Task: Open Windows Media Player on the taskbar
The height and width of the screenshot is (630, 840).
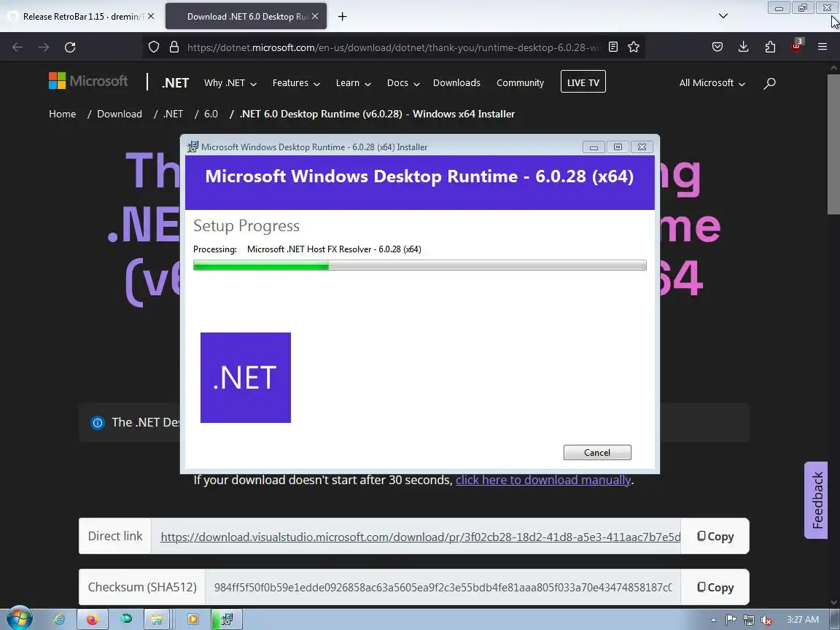Action: 192,619
